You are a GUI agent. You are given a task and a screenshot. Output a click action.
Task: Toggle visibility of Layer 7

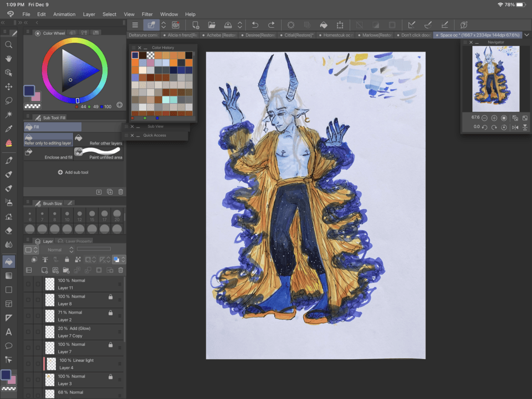tap(28, 348)
